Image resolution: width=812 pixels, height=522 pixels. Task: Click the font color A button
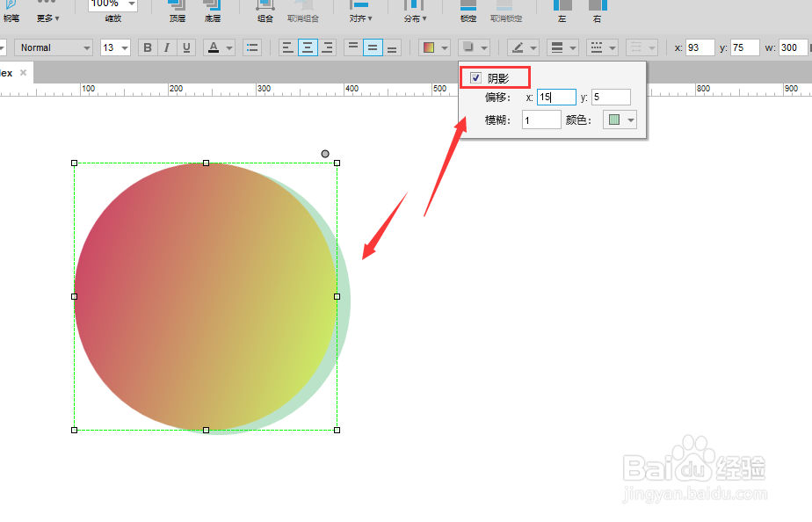[214, 47]
